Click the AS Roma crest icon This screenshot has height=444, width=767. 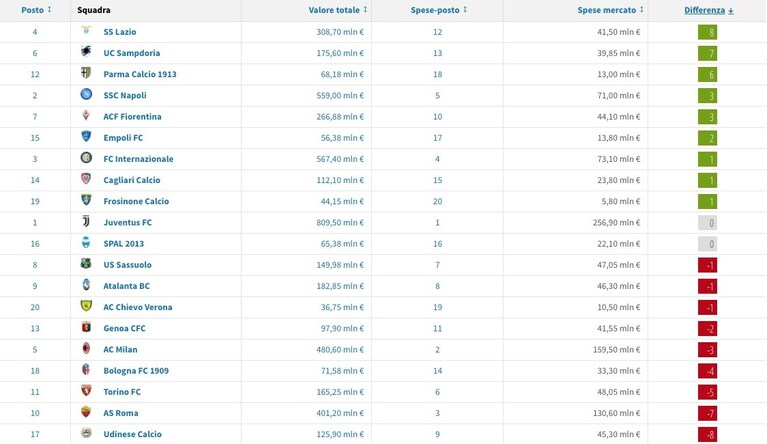point(86,412)
